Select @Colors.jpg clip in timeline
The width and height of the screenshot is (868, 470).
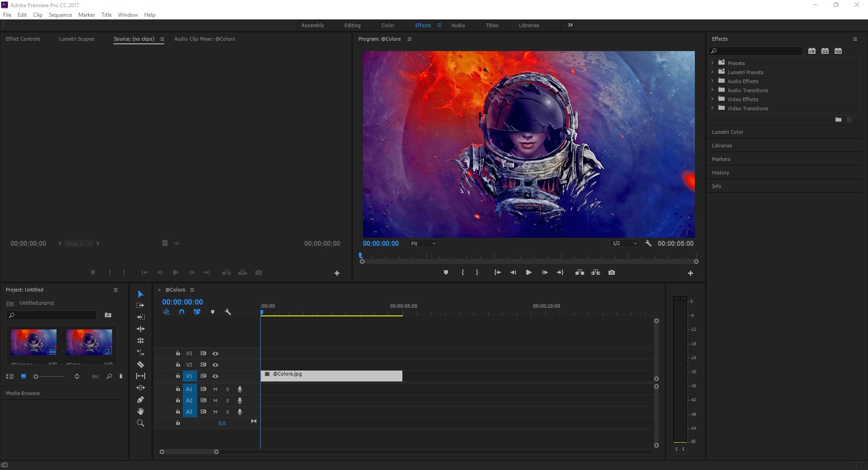click(331, 376)
